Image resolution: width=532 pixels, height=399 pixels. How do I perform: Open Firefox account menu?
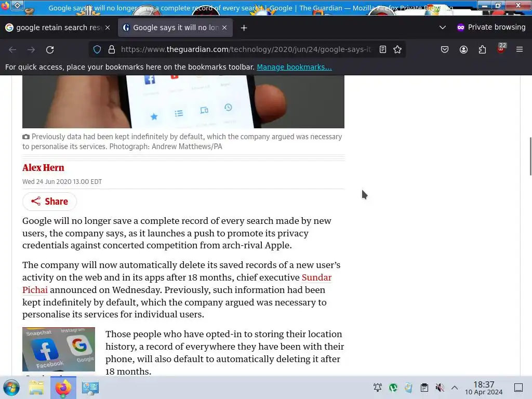463,49
